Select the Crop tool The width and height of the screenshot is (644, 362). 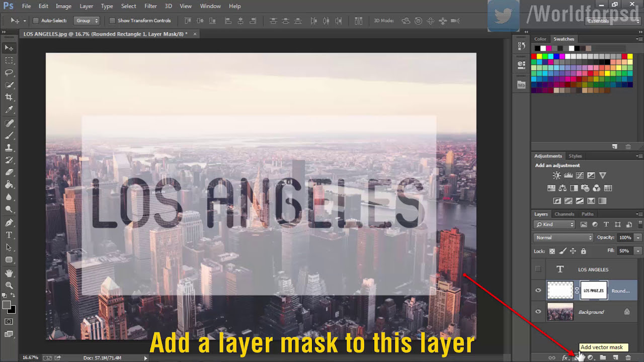(x=9, y=97)
